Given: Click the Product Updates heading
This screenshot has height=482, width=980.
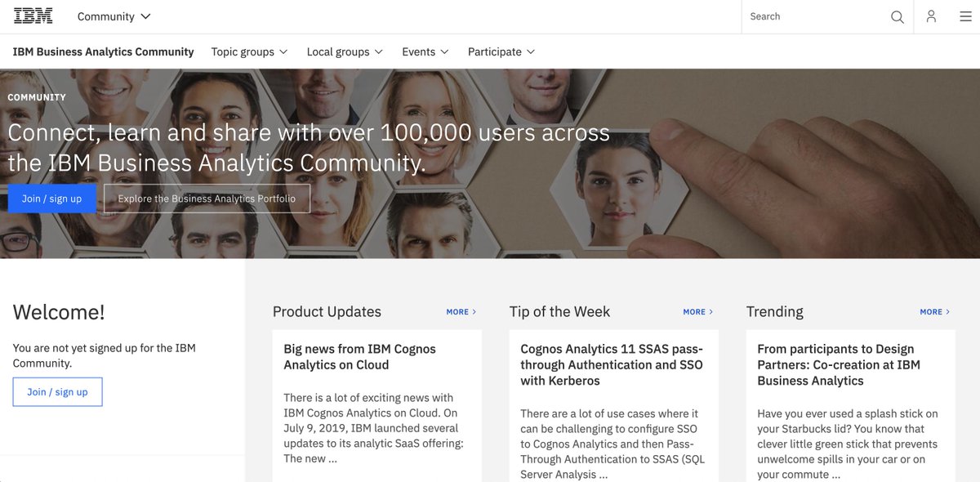Looking at the screenshot, I should pos(327,311).
